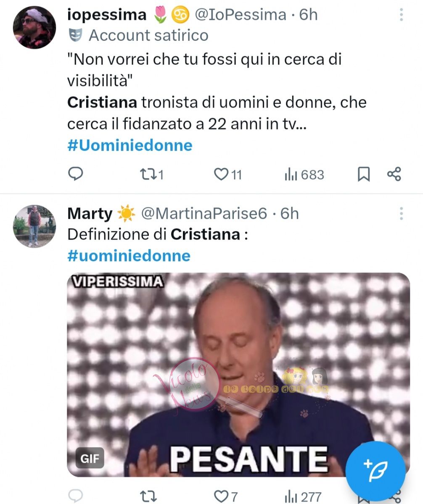The width and height of the screenshot is (423, 504).
Task: Play the PESANTE GIF
Action: pos(238,374)
